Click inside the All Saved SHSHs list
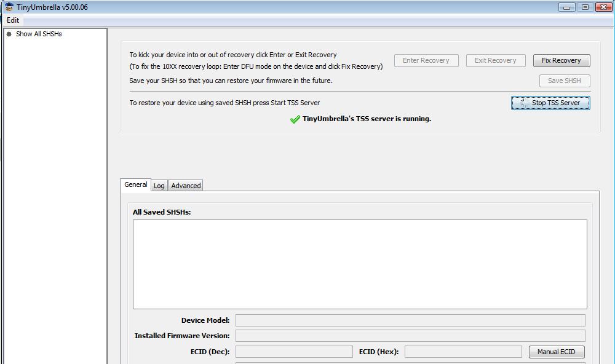Image resolution: width=615 pixels, height=364 pixels. click(x=360, y=264)
